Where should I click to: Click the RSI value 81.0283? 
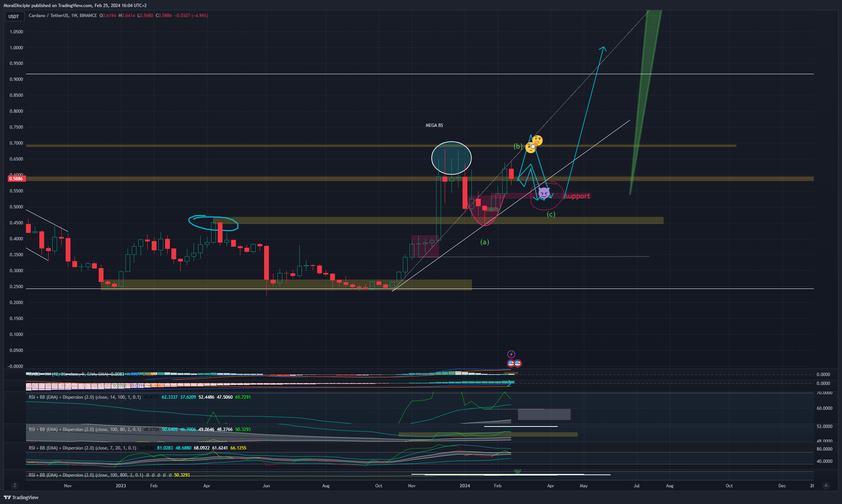coord(165,448)
